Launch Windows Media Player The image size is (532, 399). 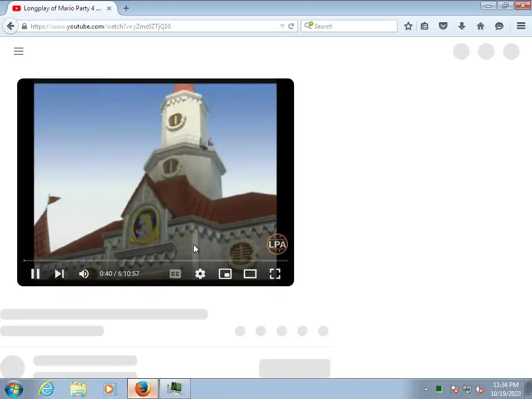tap(109, 389)
